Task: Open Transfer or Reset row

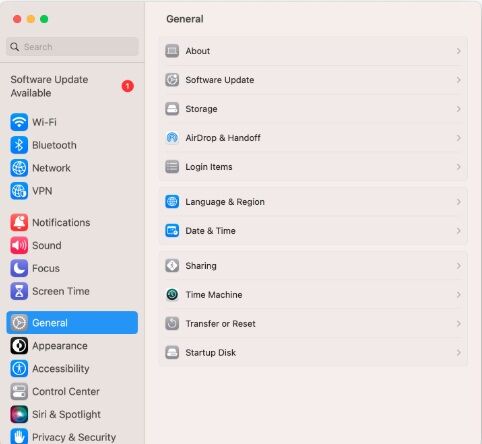Action: 313,324
